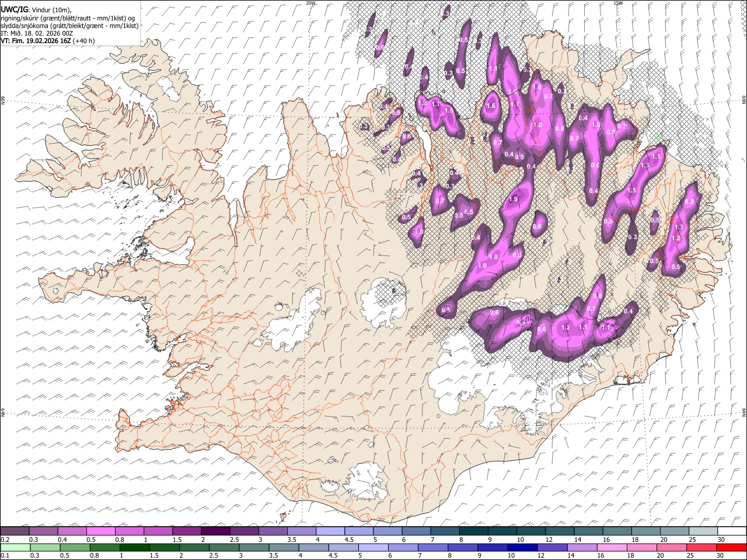Click the deep purple snow swatch at 2
Screen dimensions: 747x560
tap(215, 531)
